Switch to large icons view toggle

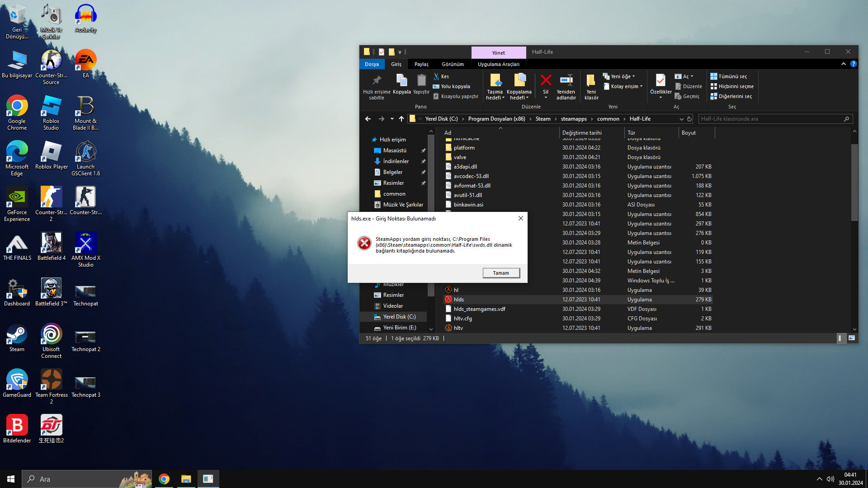point(852,338)
